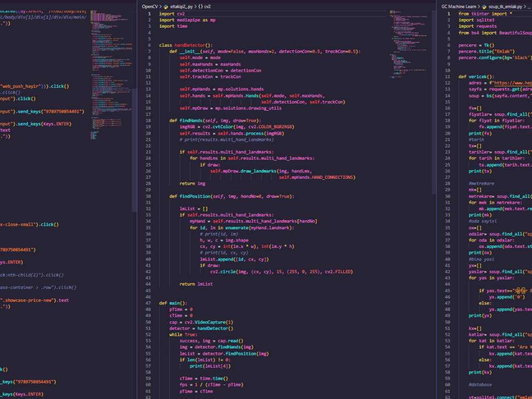Click line number 47 in eltakip2_.py gutter

148,303
